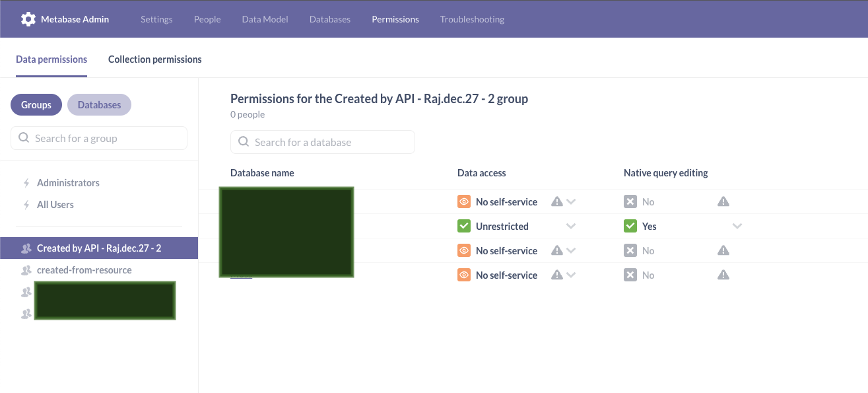Viewport: 868px width, 393px height.
Task: Open the Yes native query editing dropdown
Action: (x=737, y=226)
